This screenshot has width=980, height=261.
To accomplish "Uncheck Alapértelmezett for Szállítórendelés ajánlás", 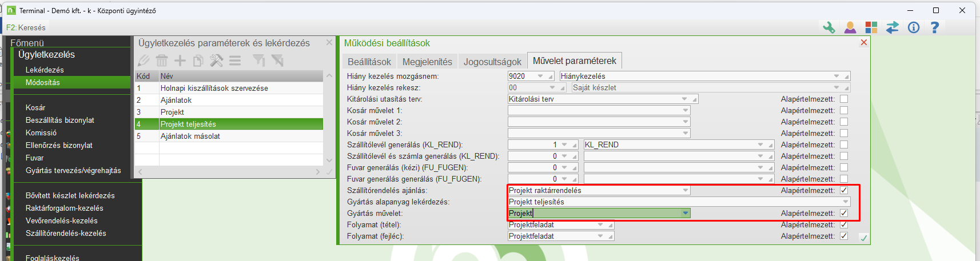I will (x=844, y=190).
